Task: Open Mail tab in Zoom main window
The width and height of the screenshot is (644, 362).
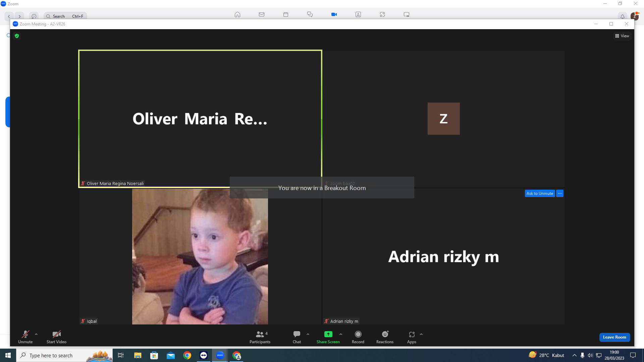Action: tap(262, 14)
